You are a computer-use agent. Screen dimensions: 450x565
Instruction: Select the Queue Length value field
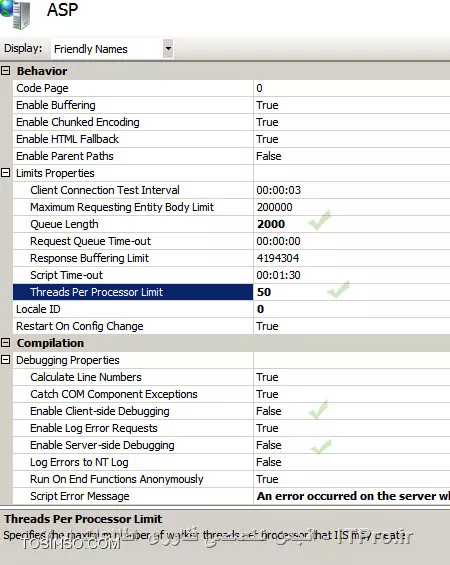click(352, 224)
